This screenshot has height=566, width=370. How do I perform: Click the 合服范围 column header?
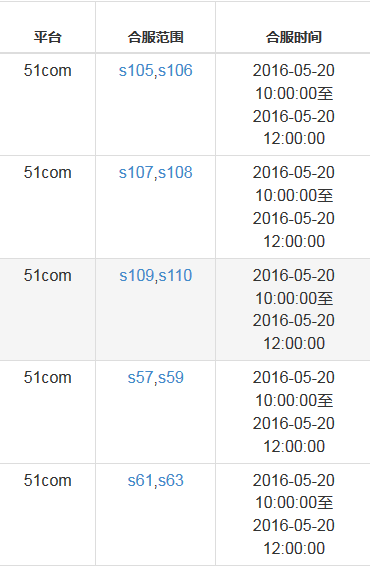click(156, 37)
